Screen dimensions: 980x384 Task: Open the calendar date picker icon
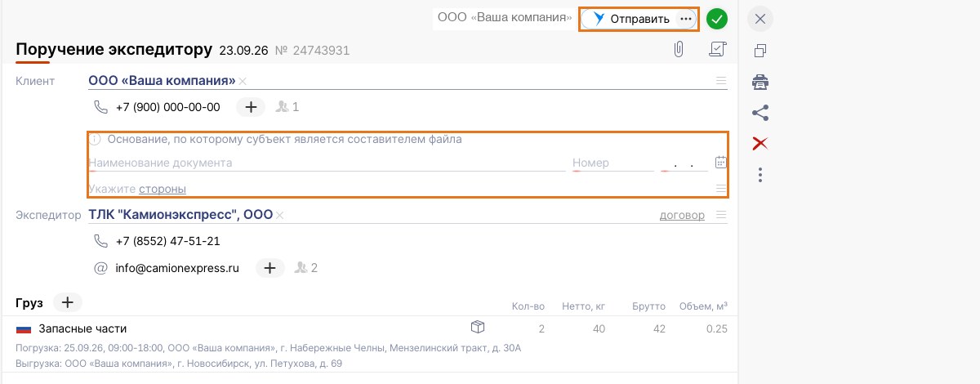[720, 162]
